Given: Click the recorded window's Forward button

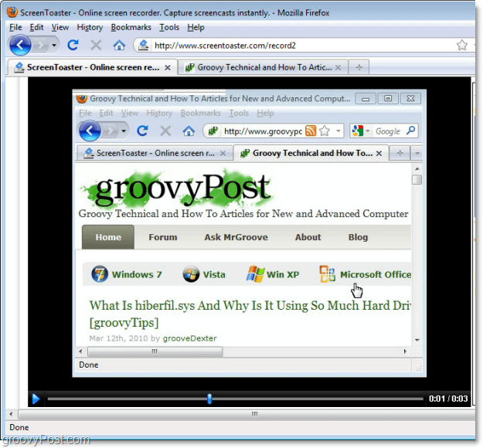Looking at the screenshot, I should pos(111,131).
